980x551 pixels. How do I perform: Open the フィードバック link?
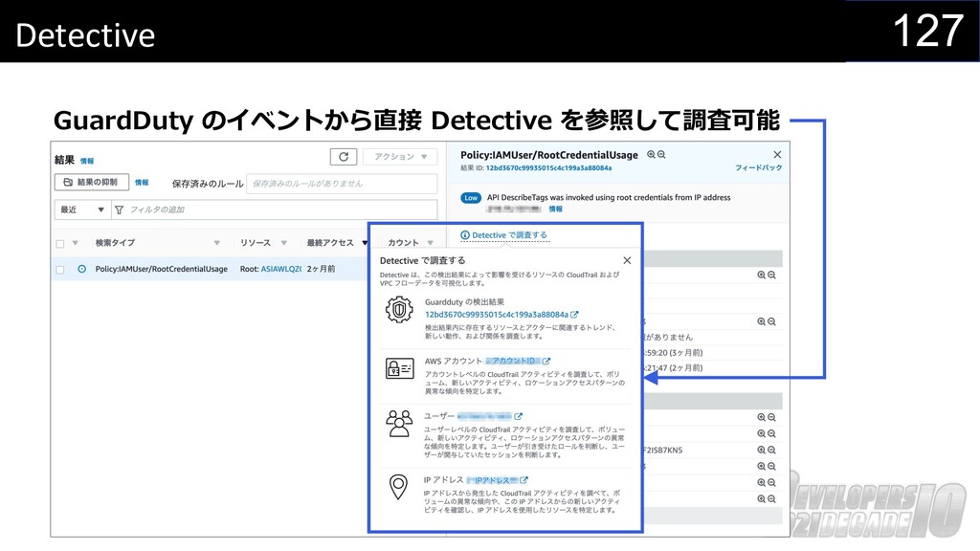tap(758, 168)
